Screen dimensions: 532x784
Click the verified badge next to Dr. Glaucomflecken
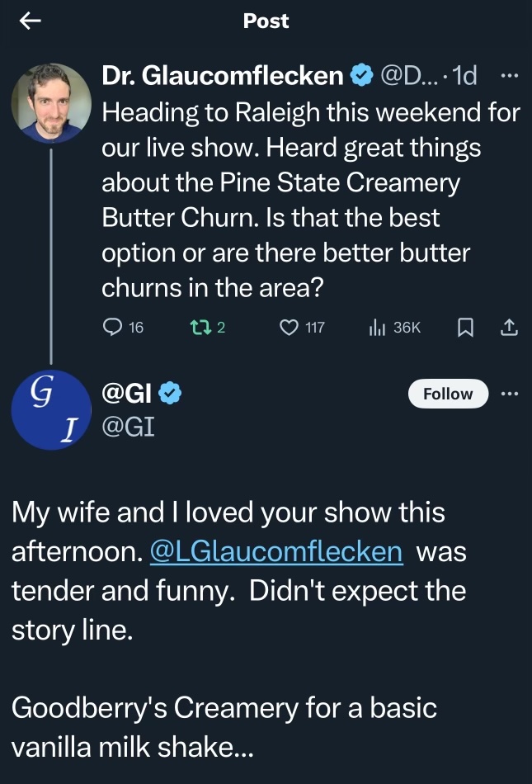tap(360, 77)
